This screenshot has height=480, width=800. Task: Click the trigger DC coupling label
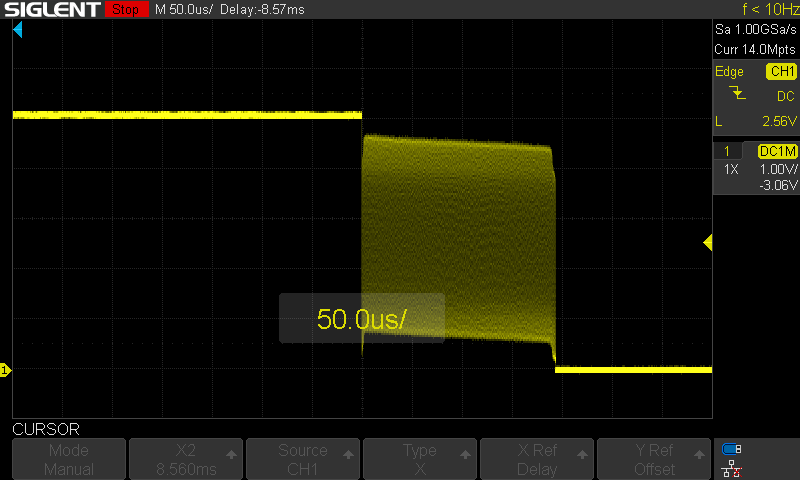tap(786, 96)
